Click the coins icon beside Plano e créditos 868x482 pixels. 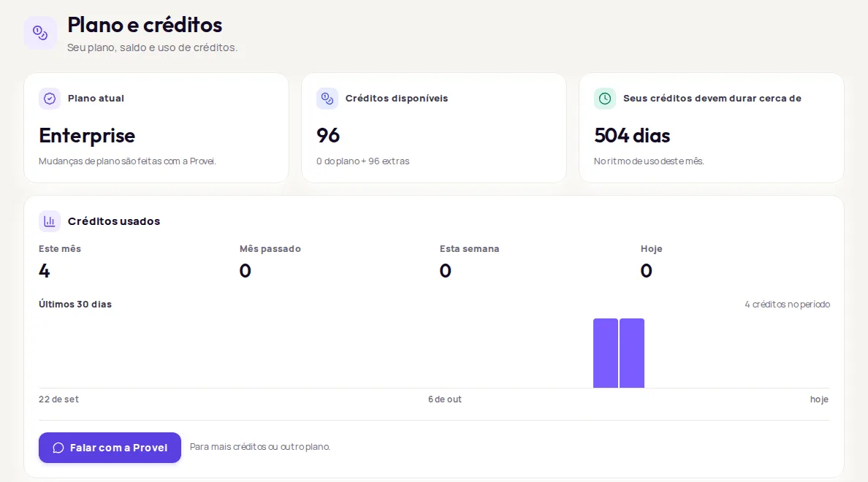click(x=40, y=33)
